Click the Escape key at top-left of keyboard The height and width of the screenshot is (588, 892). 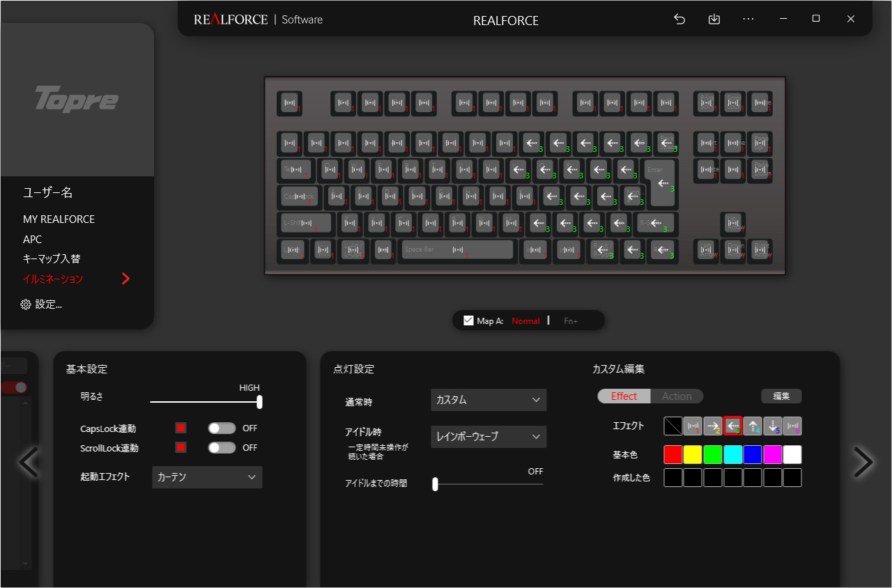291,103
